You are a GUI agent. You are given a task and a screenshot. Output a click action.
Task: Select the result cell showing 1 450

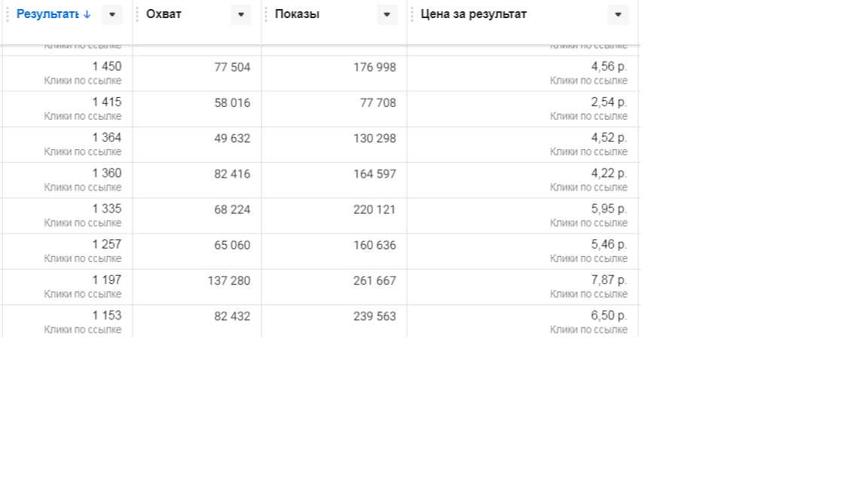point(67,73)
